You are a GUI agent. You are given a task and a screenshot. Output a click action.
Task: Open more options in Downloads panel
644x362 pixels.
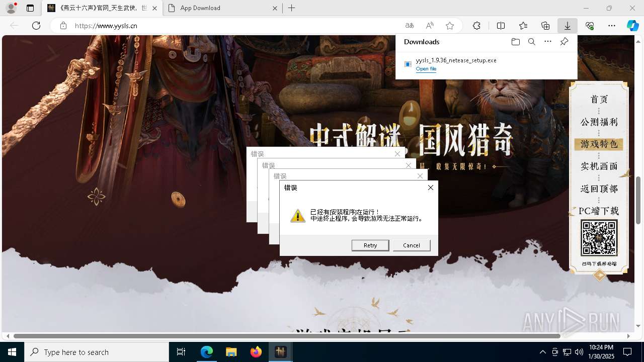point(548,42)
